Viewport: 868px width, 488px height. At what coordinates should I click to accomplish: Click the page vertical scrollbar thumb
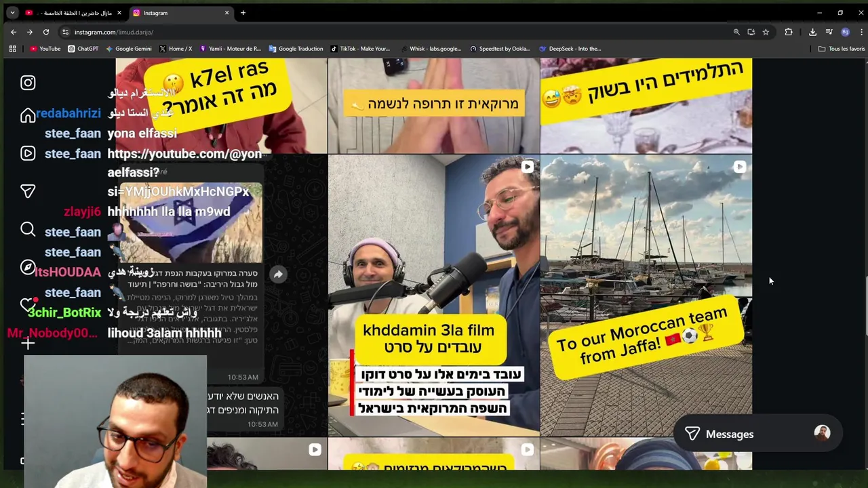point(865,306)
